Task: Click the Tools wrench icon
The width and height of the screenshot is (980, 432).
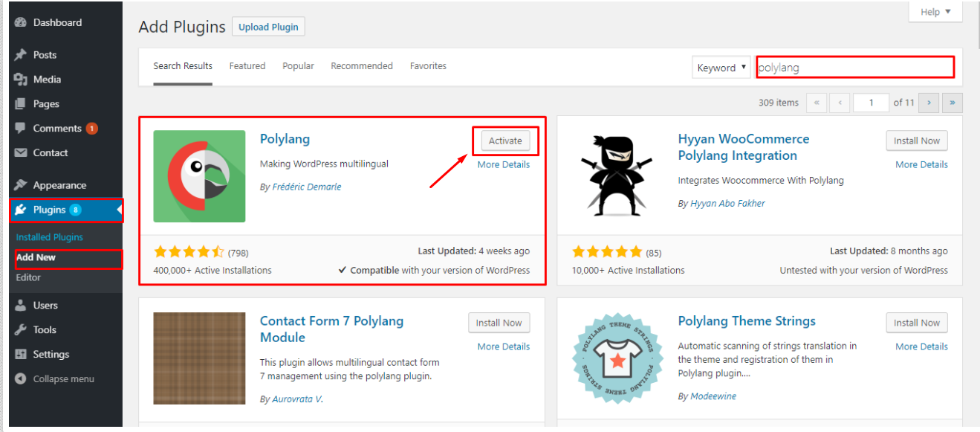Action: pos(21,330)
